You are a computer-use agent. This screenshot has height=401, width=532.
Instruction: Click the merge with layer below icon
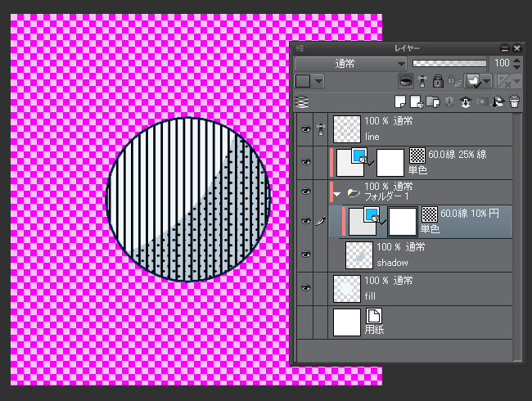coord(465,101)
